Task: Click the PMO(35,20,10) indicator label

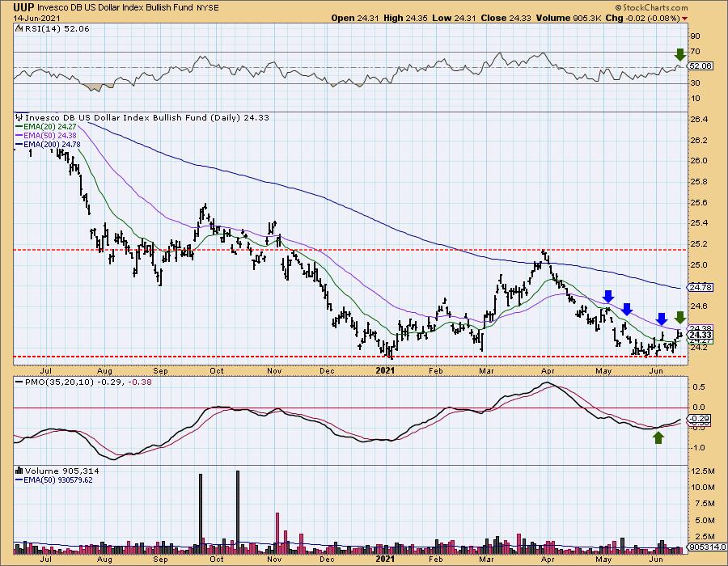Action: 83,382
